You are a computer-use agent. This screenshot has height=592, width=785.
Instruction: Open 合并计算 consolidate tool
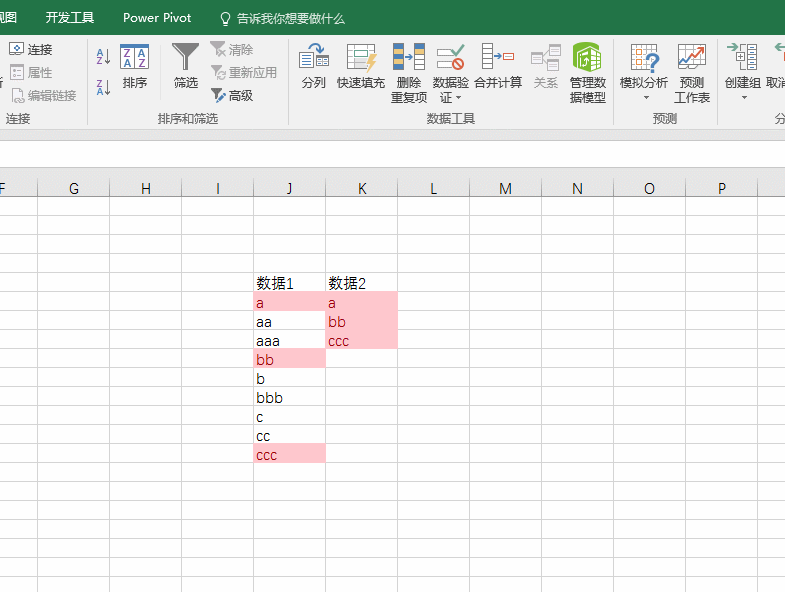click(x=498, y=66)
